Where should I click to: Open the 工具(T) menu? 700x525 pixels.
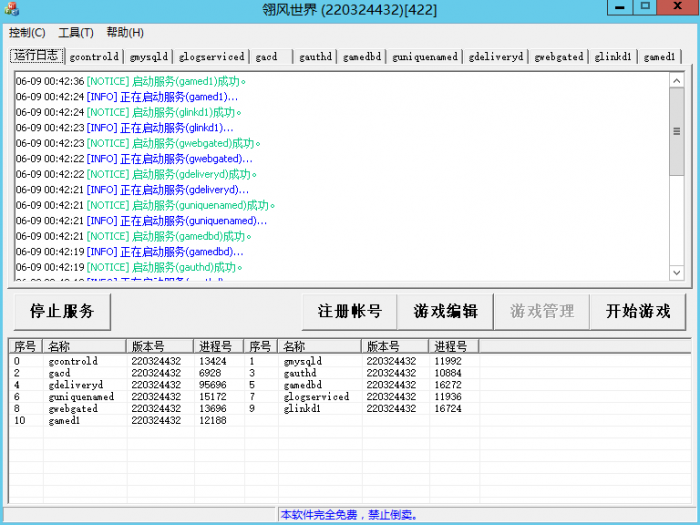point(76,33)
